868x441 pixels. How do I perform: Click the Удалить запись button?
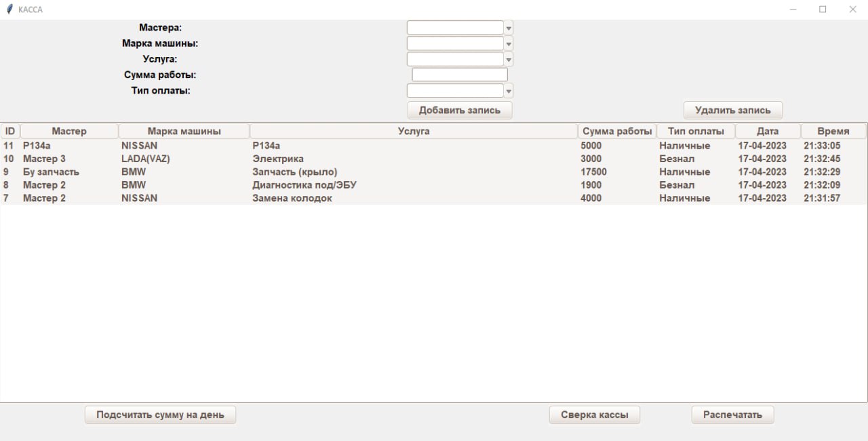click(x=732, y=110)
